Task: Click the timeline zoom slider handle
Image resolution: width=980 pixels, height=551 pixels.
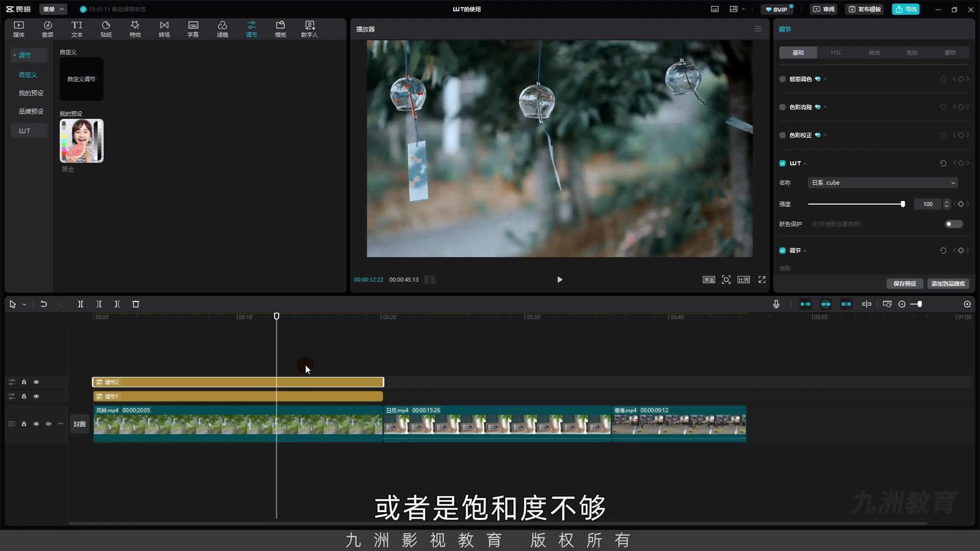Action: pos(920,304)
